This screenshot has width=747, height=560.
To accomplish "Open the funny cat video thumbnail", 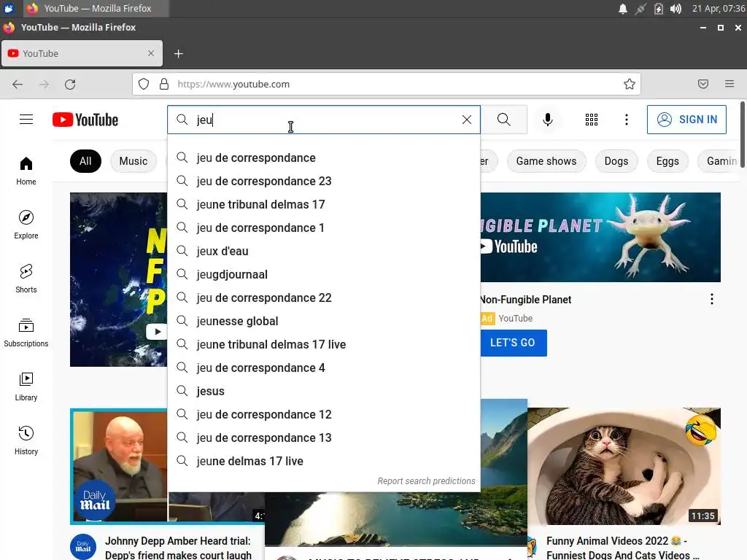I will (x=624, y=466).
